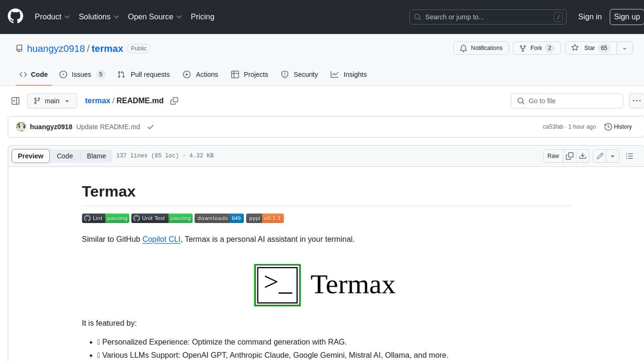Open the Security tab

tap(299, 74)
